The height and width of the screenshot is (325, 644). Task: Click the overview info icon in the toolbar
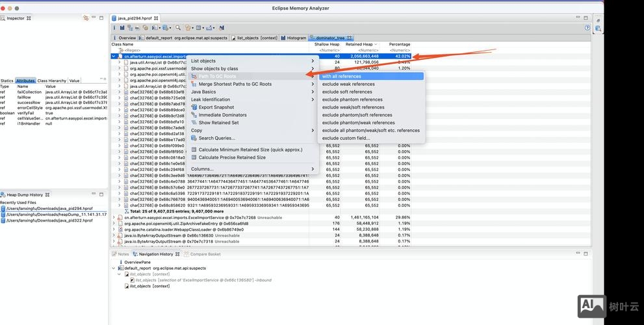pos(115,28)
